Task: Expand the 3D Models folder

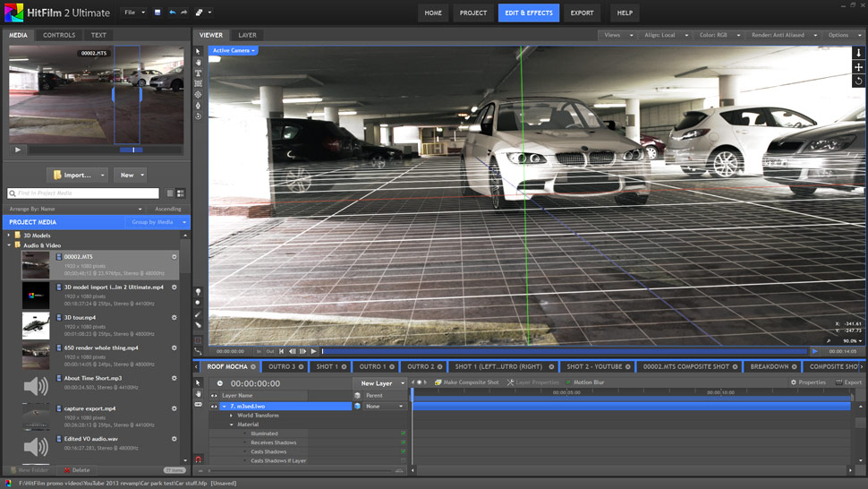Action: 10,236
